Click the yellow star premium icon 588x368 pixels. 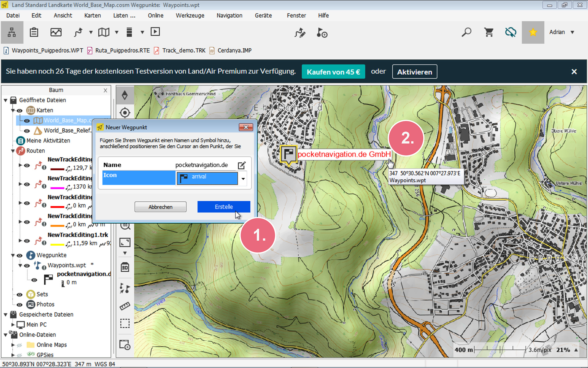point(533,32)
